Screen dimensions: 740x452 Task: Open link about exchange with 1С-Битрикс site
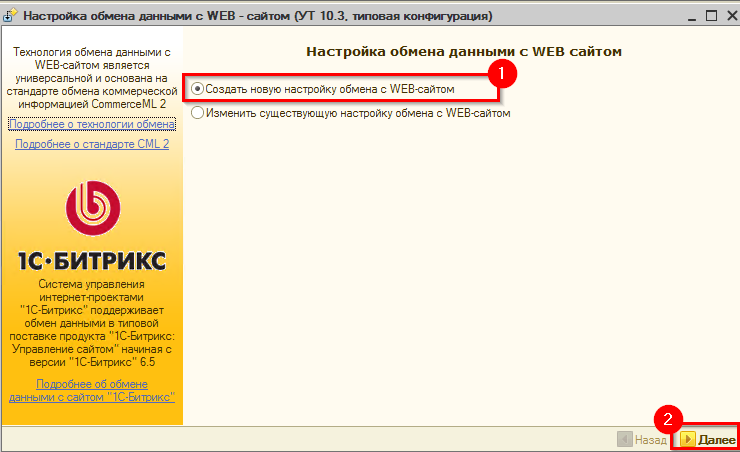(92, 390)
